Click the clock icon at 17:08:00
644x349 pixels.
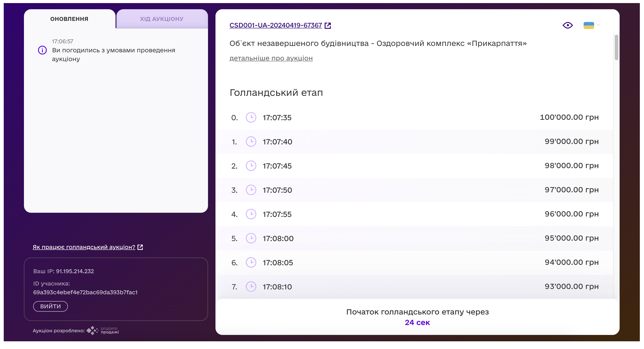[251, 238]
